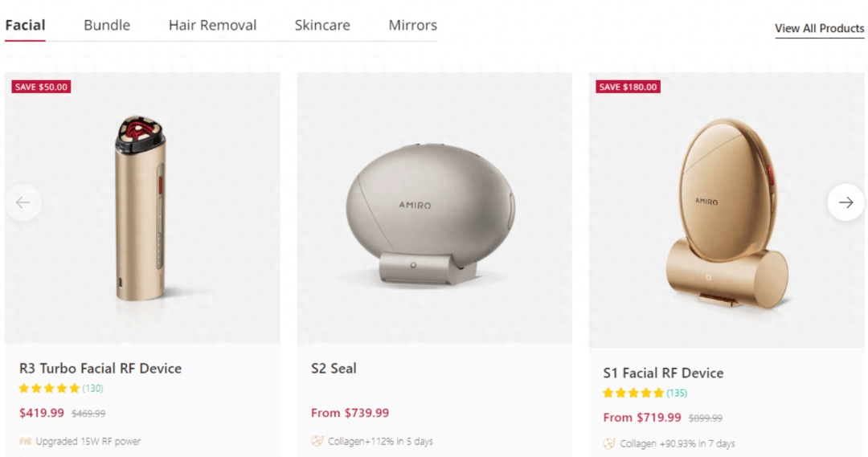The image size is (868, 457).
Task: Open the Hair Removal tab
Action: [x=212, y=25]
